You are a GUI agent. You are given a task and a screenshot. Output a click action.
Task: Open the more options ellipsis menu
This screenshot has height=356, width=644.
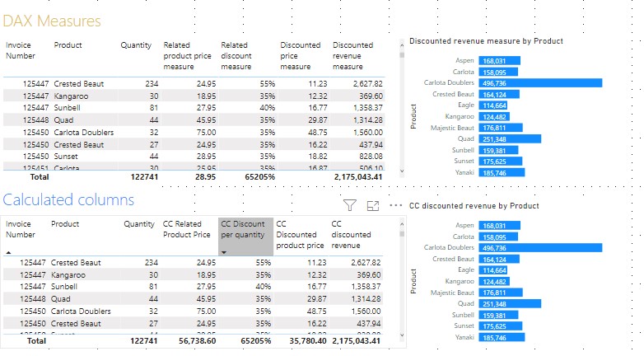point(395,205)
